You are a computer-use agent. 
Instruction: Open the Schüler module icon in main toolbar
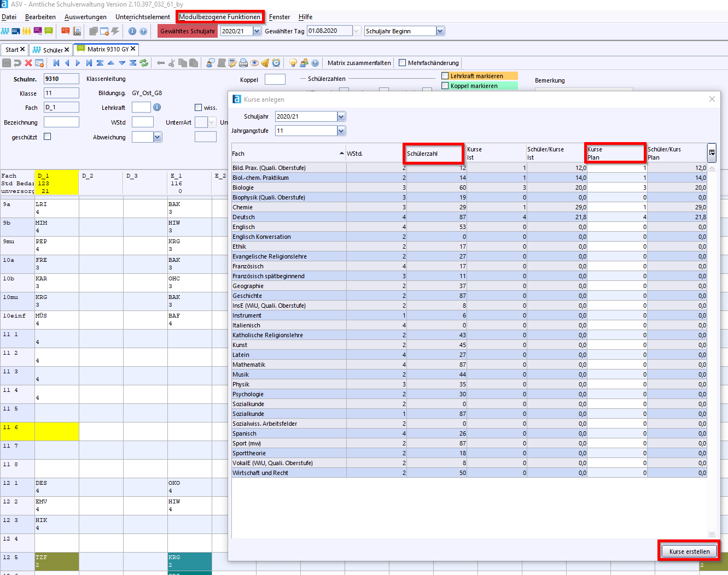tap(5, 31)
